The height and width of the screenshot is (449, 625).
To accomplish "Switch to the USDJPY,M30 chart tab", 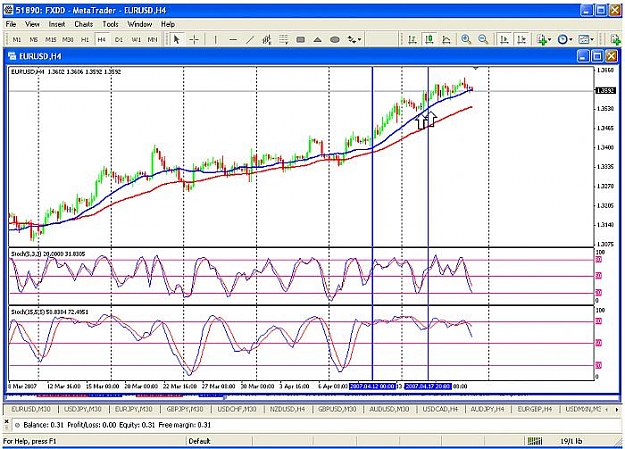I will click(83, 409).
